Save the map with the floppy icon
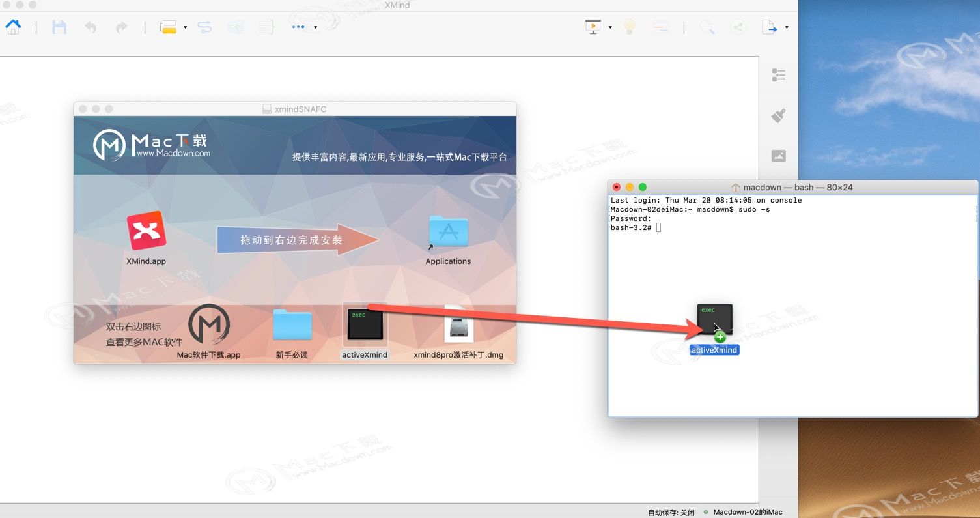Screen dimensions: 980x518 (59, 27)
